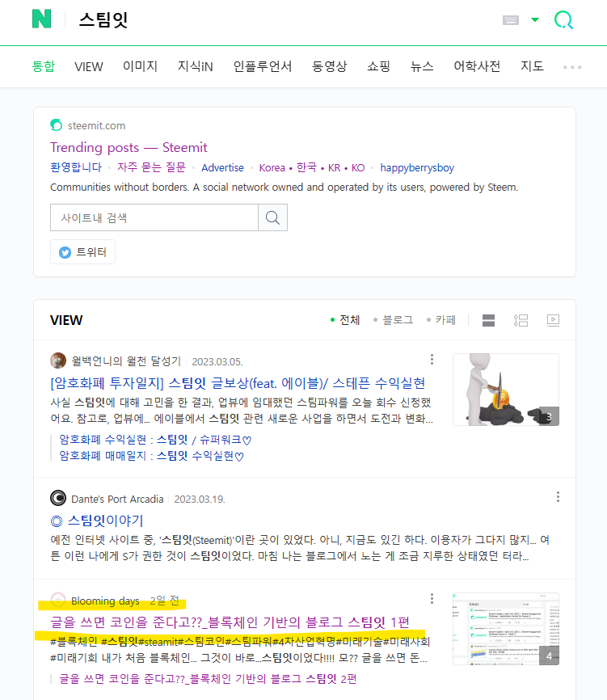The width and height of the screenshot is (607, 700).
Task: Open the Steemit screenshot thumbnail
Action: click(506, 629)
